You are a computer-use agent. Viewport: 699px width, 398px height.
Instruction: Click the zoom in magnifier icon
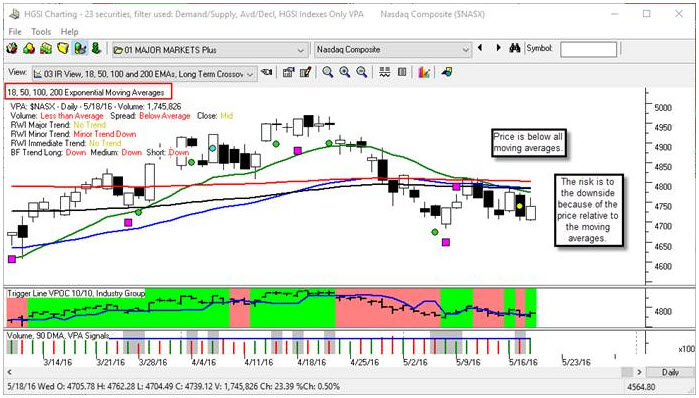[x=345, y=72]
